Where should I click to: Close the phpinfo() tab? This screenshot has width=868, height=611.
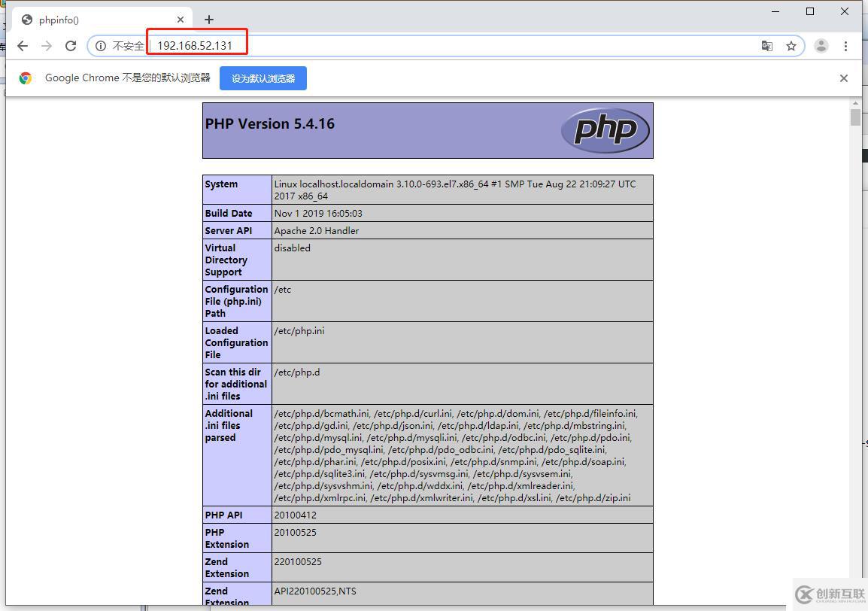[181, 20]
